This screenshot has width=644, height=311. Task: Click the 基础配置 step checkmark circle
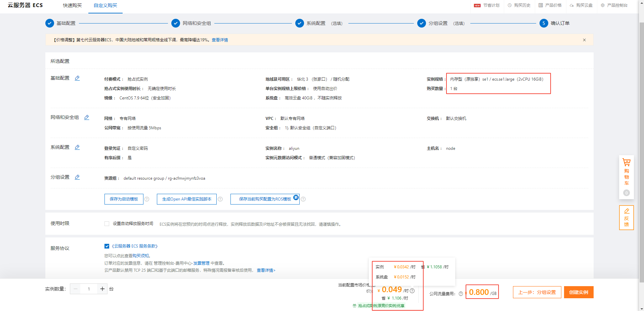[49, 23]
